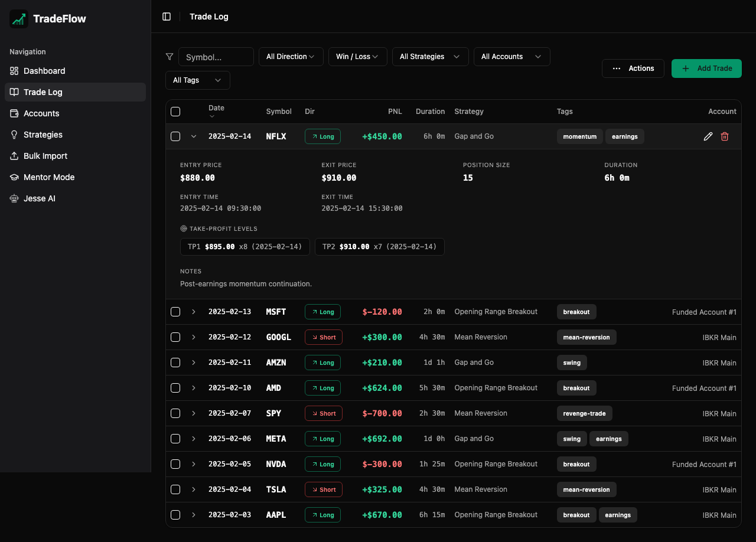Open the Strategies section

point(43,134)
